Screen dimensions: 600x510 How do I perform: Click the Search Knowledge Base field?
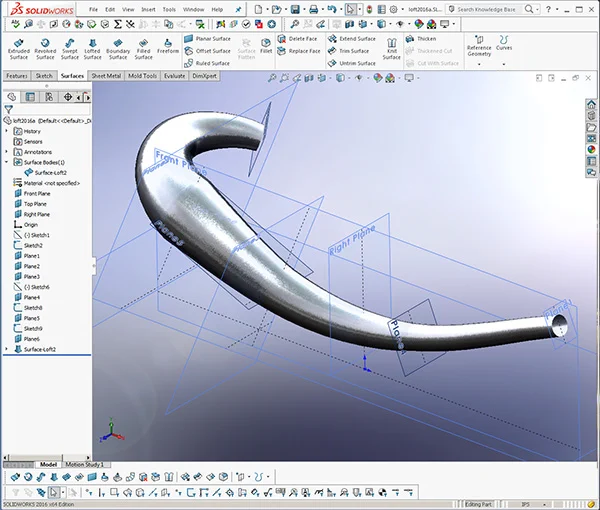tap(486, 9)
